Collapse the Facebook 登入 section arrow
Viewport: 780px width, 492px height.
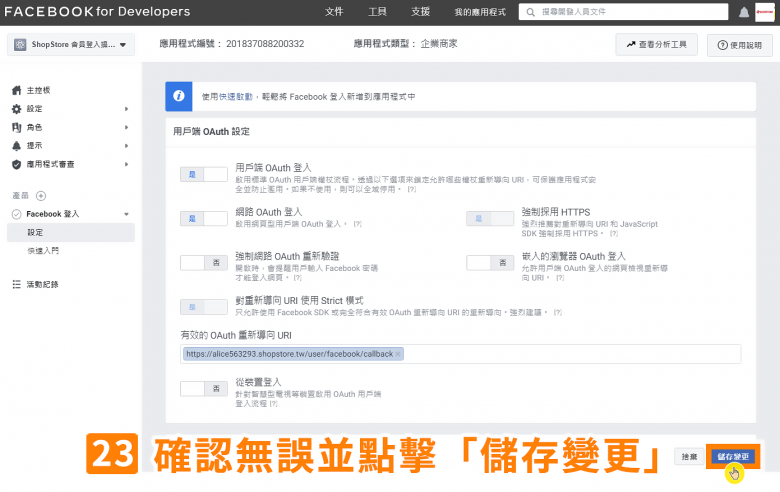(x=126, y=214)
